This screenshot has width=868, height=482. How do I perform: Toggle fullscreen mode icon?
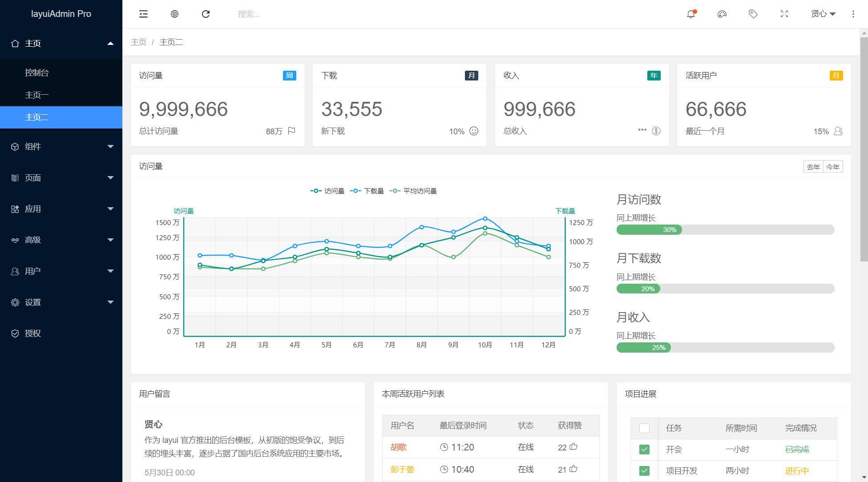[x=784, y=14]
